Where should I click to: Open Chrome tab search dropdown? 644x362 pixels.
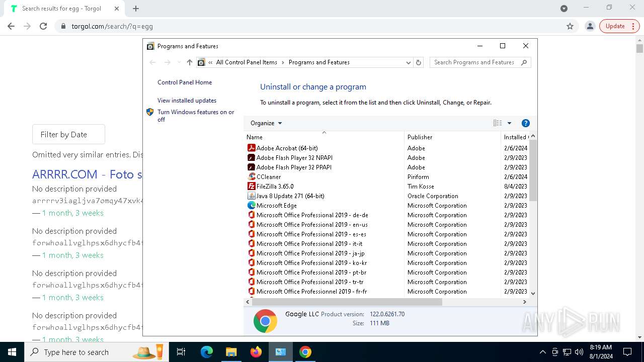(564, 9)
